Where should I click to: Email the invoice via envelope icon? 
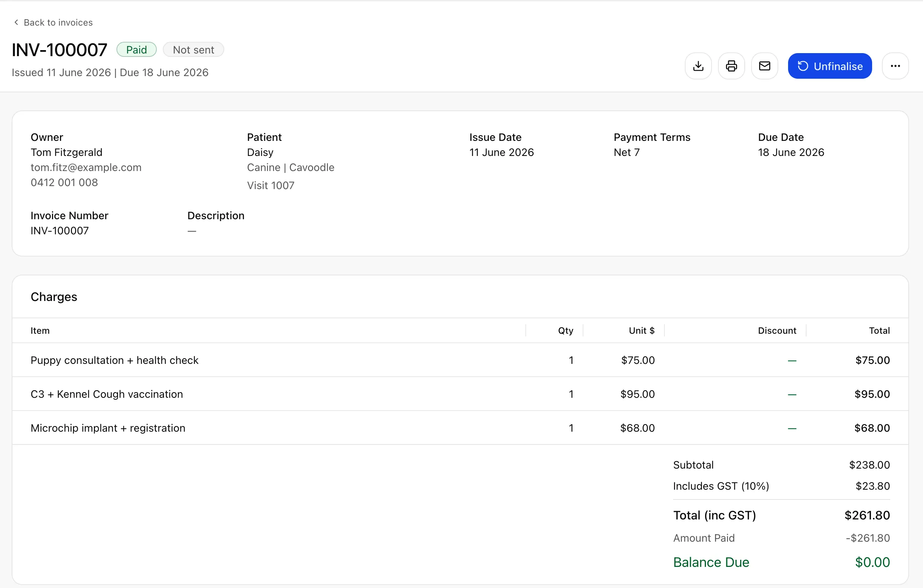pyautogui.click(x=764, y=66)
